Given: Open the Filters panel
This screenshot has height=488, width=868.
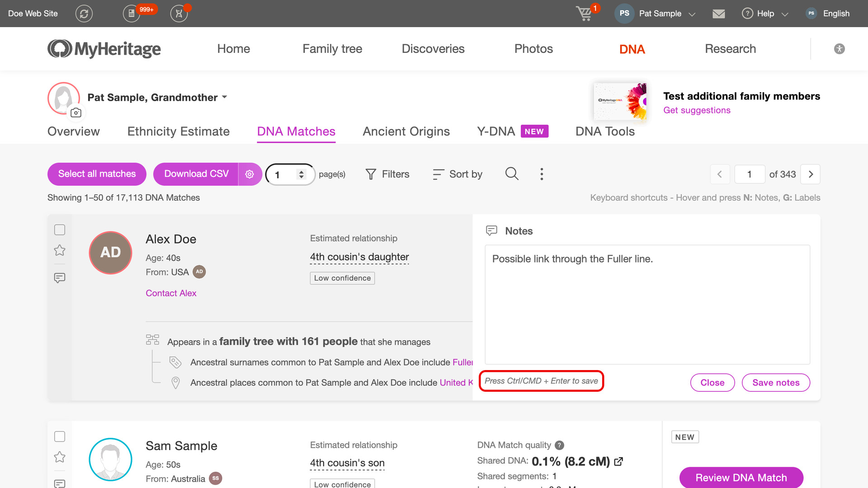Looking at the screenshot, I should pyautogui.click(x=387, y=174).
